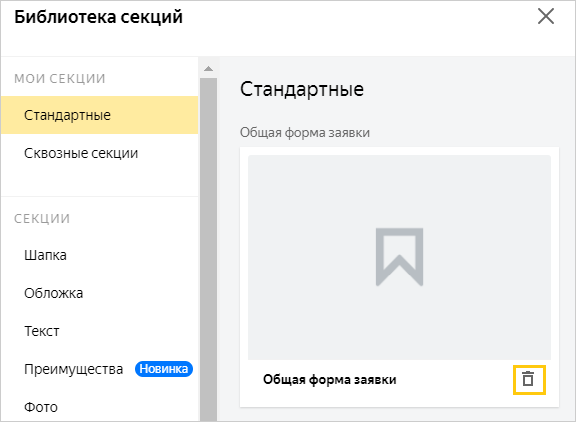Screen dimensions: 576x422
Task: Click the sidebar vertical scrollbar thumb
Action: [x=208, y=250]
